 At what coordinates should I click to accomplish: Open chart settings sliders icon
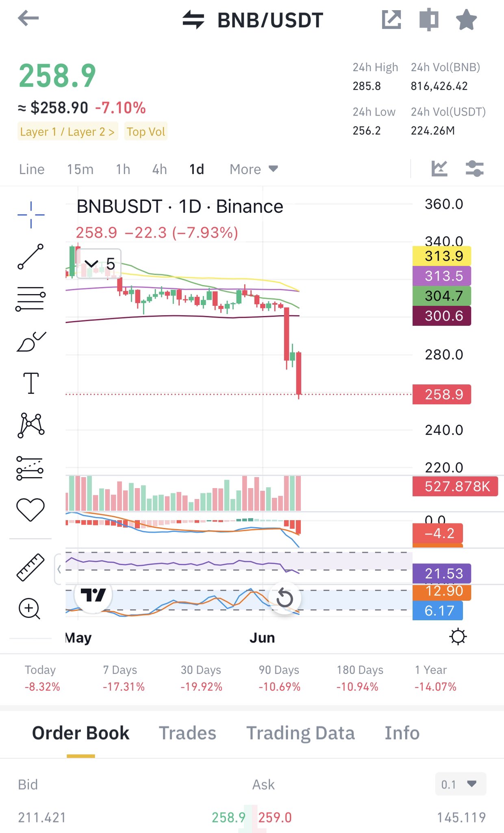tap(474, 168)
